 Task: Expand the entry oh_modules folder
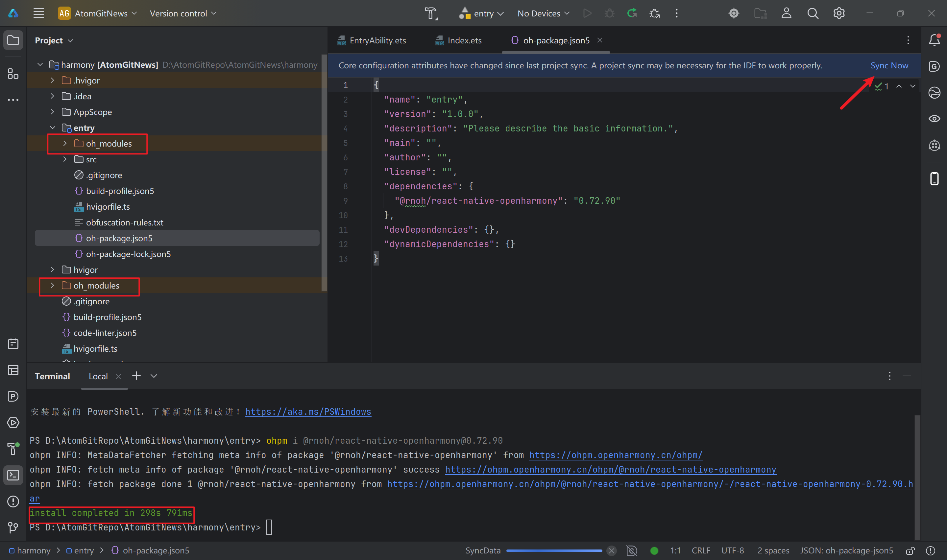pos(65,143)
